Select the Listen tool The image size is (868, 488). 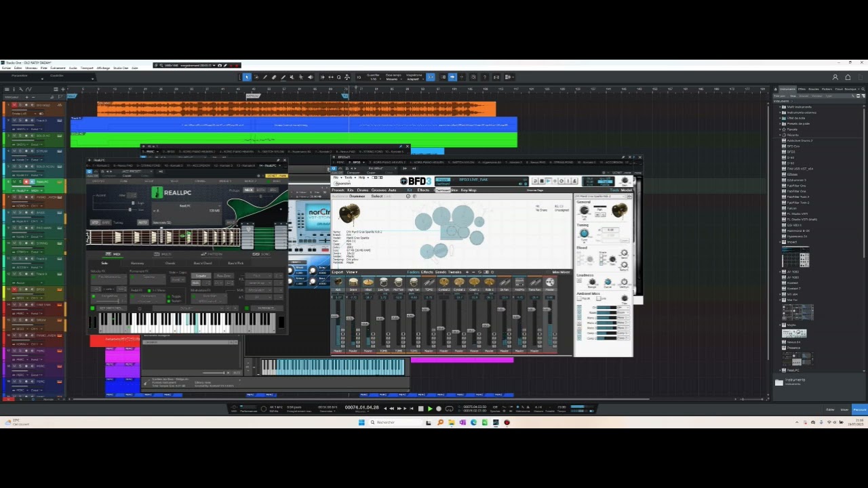tap(311, 77)
